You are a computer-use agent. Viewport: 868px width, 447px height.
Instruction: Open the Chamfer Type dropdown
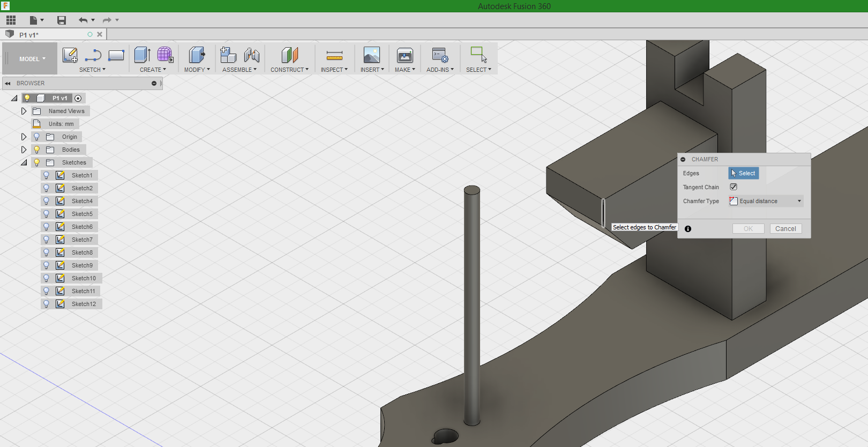766,201
